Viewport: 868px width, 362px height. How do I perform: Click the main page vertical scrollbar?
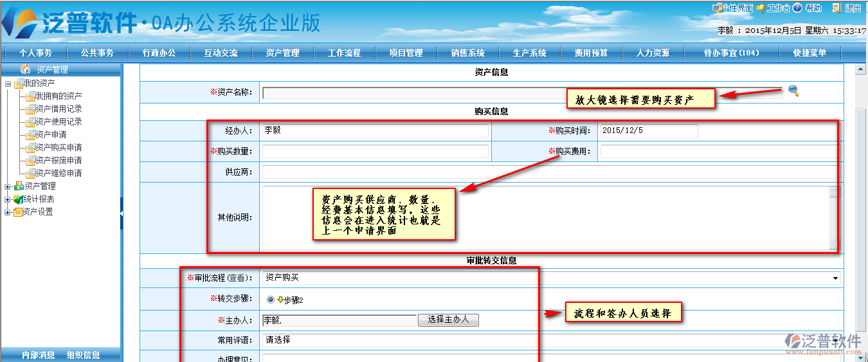pyautogui.click(x=861, y=212)
